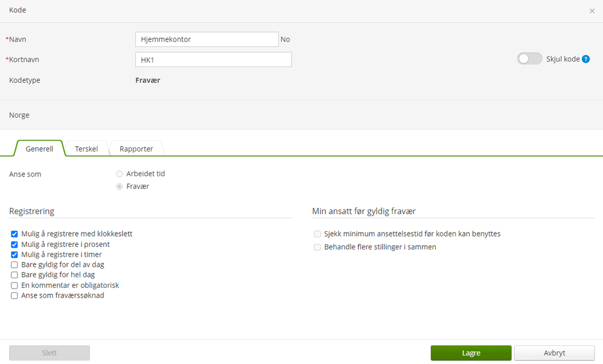Enable Anse som fraværssøknad checkbox
603x364 pixels.
click(x=14, y=296)
